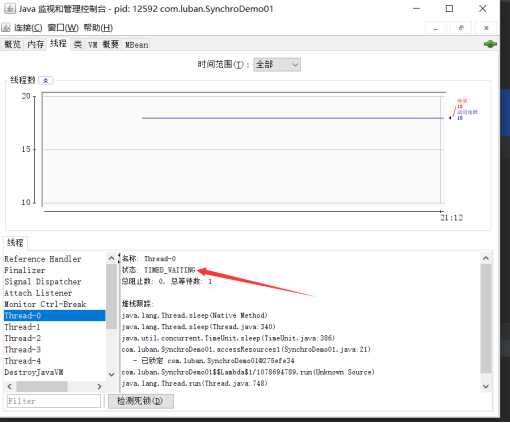Viewport: 510px width, 423px height.
Task: Close the inner document window
Action: (486, 28)
